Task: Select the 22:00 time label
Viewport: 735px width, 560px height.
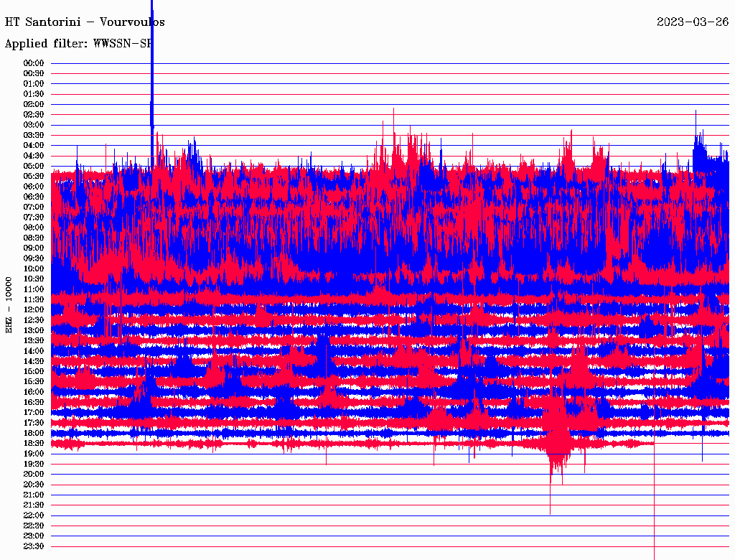Action: click(x=34, y=515)
